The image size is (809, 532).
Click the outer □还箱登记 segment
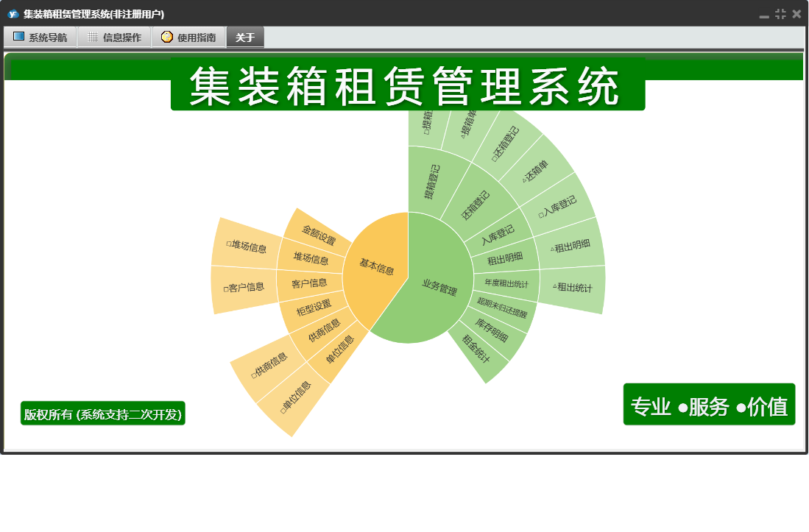coord(506,143)
